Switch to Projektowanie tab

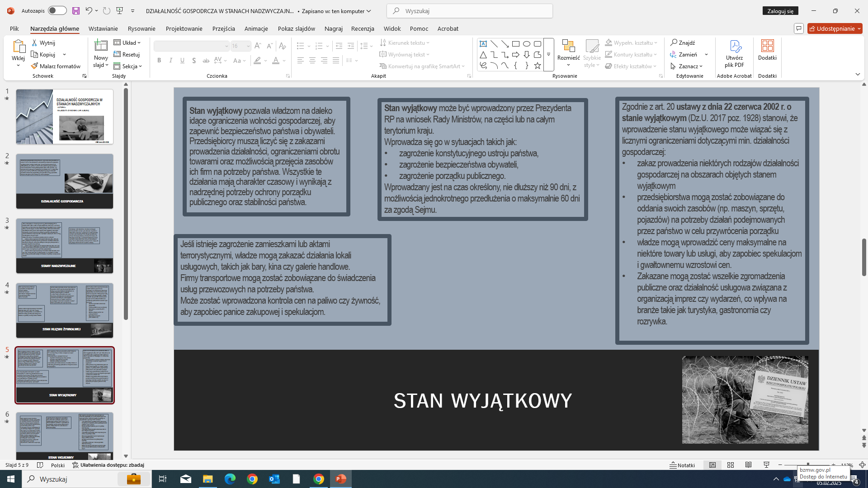coord(184,28)
